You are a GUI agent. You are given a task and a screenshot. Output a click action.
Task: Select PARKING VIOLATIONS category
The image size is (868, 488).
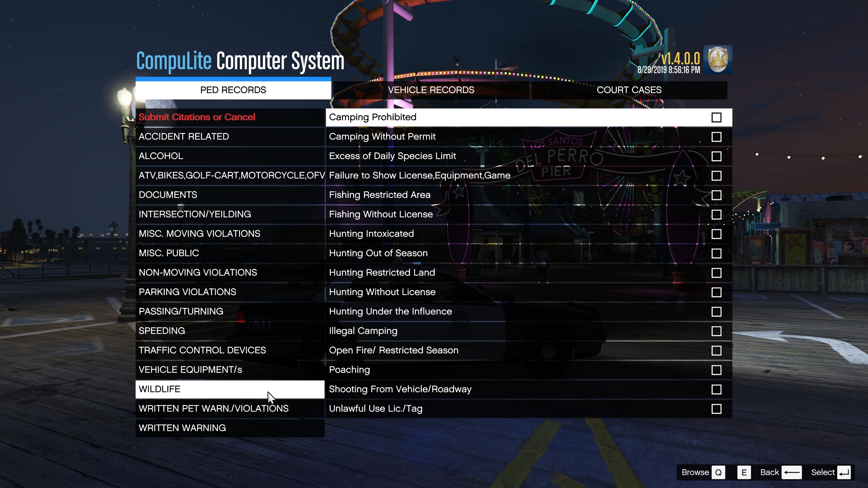(x=187, y=292)
